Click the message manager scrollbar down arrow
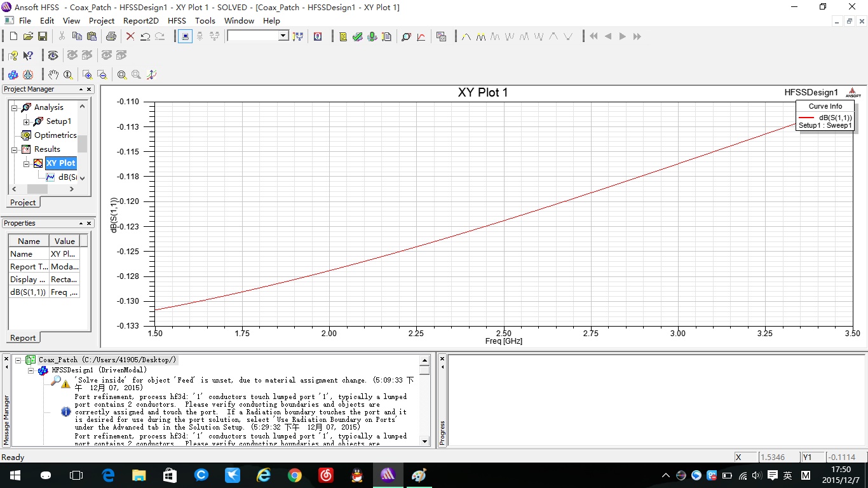868x488 pixels. coord(424,440)
